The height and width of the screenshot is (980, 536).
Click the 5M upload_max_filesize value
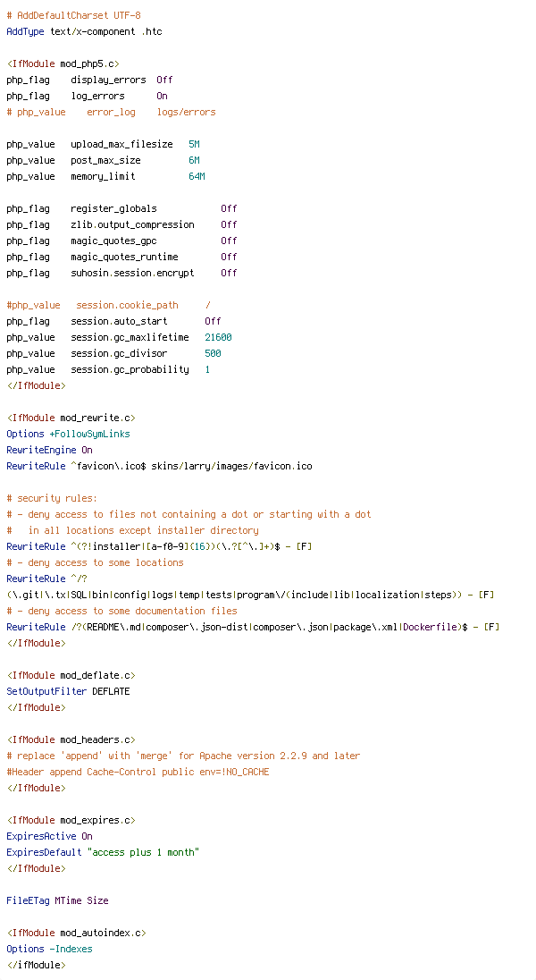194,144
